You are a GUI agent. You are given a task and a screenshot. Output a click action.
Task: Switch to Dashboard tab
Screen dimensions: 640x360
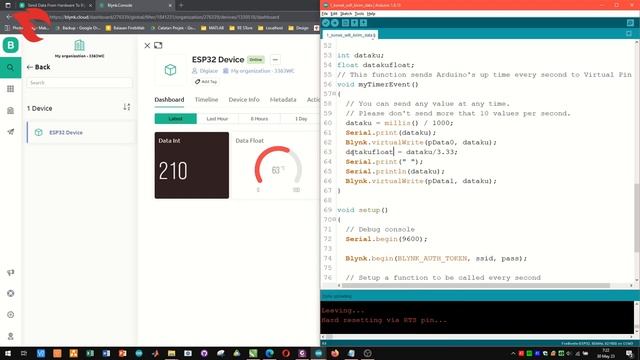pyautogui.click(x=169, y=100)
